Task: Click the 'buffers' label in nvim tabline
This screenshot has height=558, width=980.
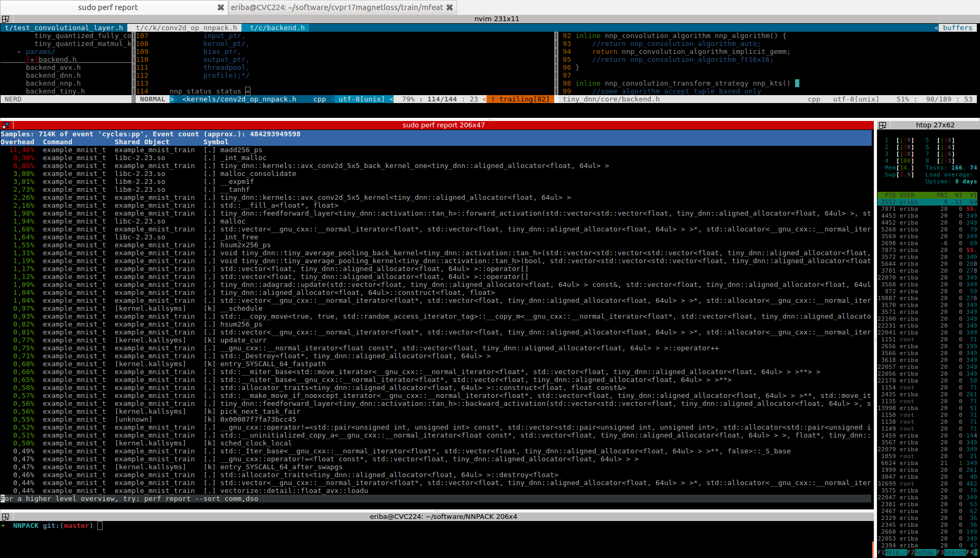Action: click(957, 28)
